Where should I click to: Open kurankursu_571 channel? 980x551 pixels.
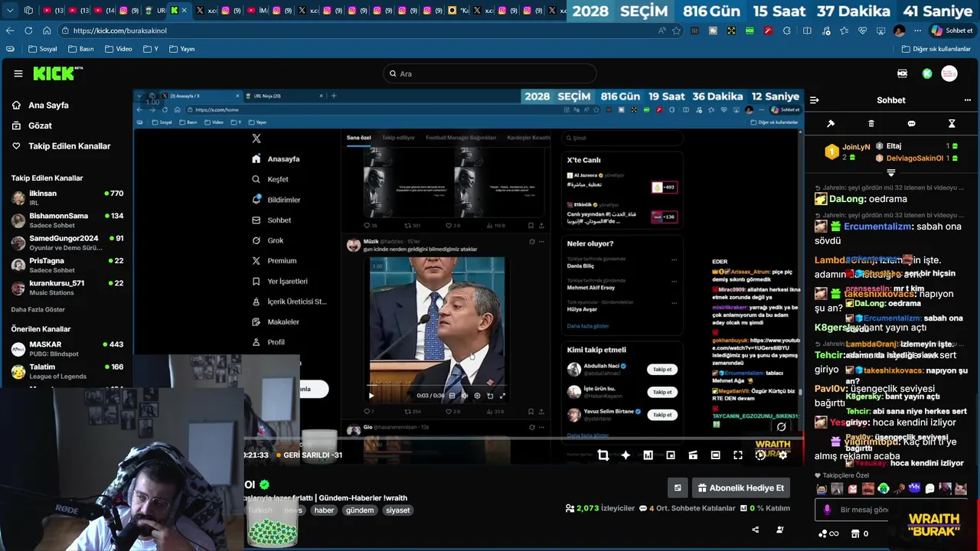click(67, 288)
